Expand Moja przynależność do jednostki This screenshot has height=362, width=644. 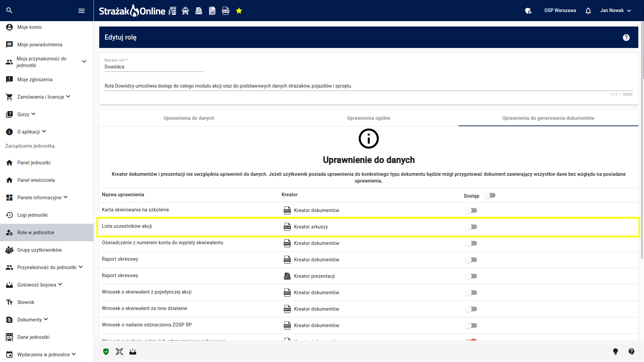pyautogui.click(x=84, y=62)
